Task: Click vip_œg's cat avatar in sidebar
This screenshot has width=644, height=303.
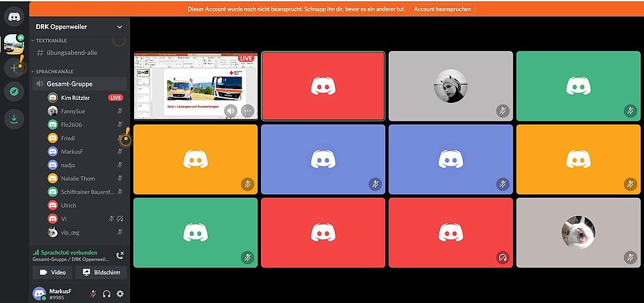Action: pos(52,233)
